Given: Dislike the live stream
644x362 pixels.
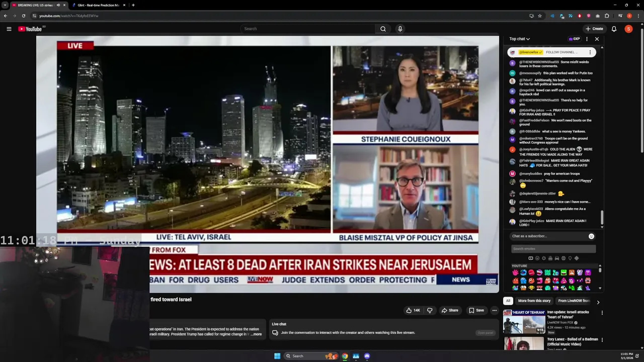Looking at the screenshot, I should (430, 310).
